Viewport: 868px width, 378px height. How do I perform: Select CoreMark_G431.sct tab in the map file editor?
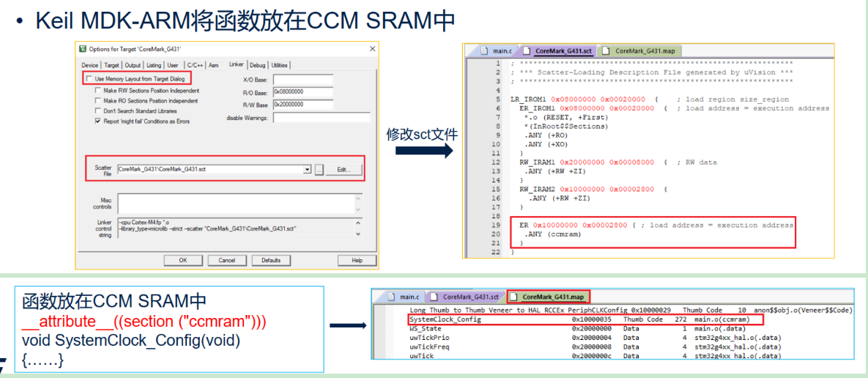point(468,296)
